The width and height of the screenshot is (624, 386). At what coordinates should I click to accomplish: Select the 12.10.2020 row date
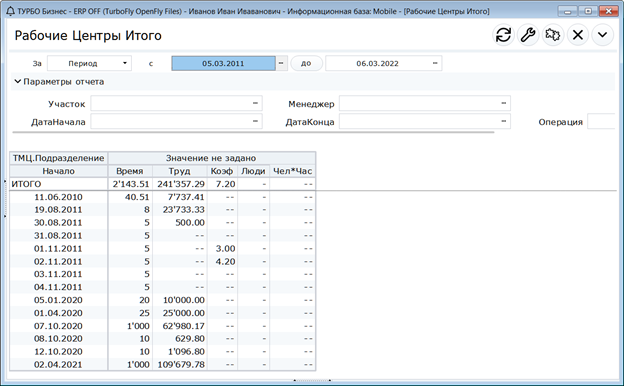(x=58, y=351)
